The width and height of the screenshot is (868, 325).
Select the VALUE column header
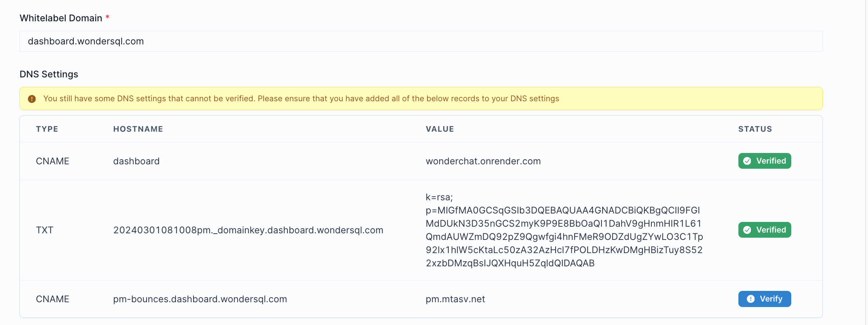440,129
